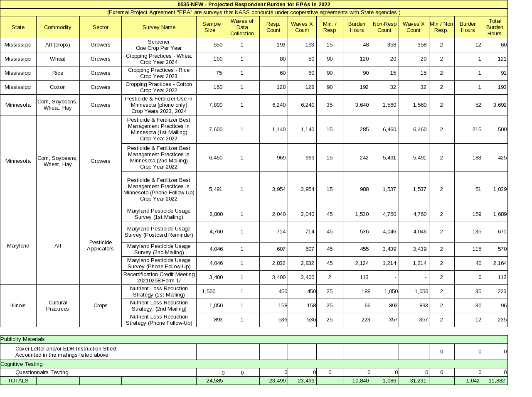Click the 'Total Burden Hours' column header
Image resolution: width=532 pixels, height=397 pixels.
(x=495, y=27)
